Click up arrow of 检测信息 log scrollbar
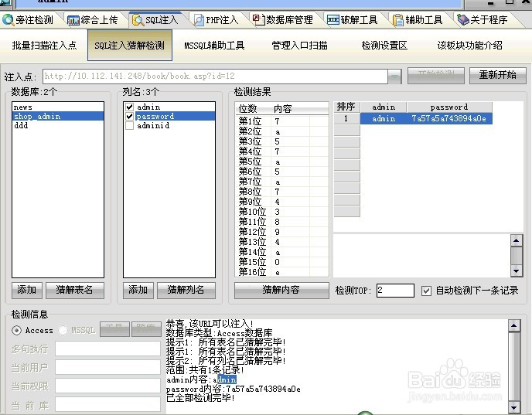Viewport: 532px width, 415px height. (513, 326)
